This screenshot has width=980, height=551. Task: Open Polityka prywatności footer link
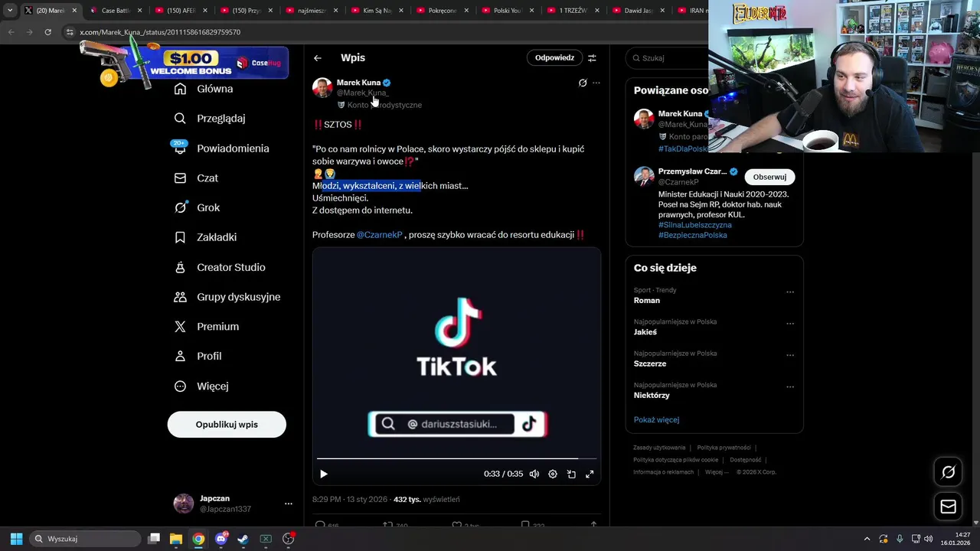pos(724,448)
